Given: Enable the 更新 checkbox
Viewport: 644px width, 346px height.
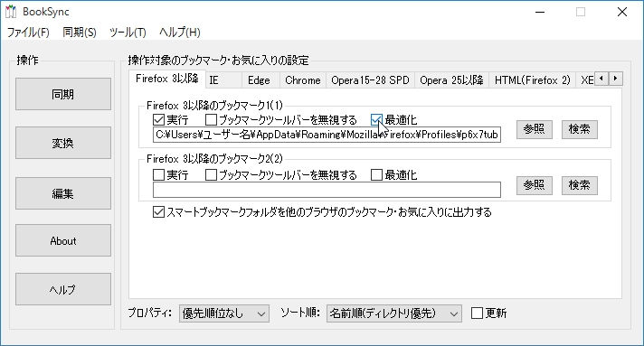Looking at the screenshot, I should click(477, 313).
